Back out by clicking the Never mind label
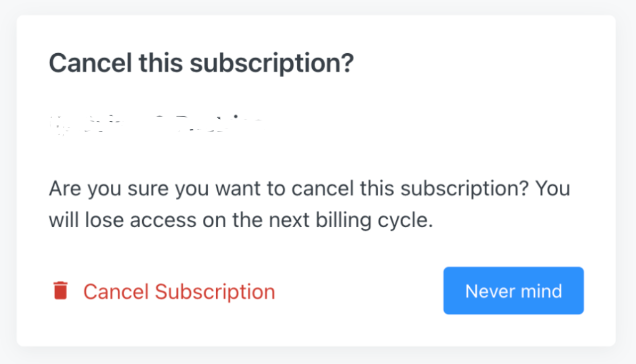The width and height of the screenshot is (636, 364). (513, 291)
